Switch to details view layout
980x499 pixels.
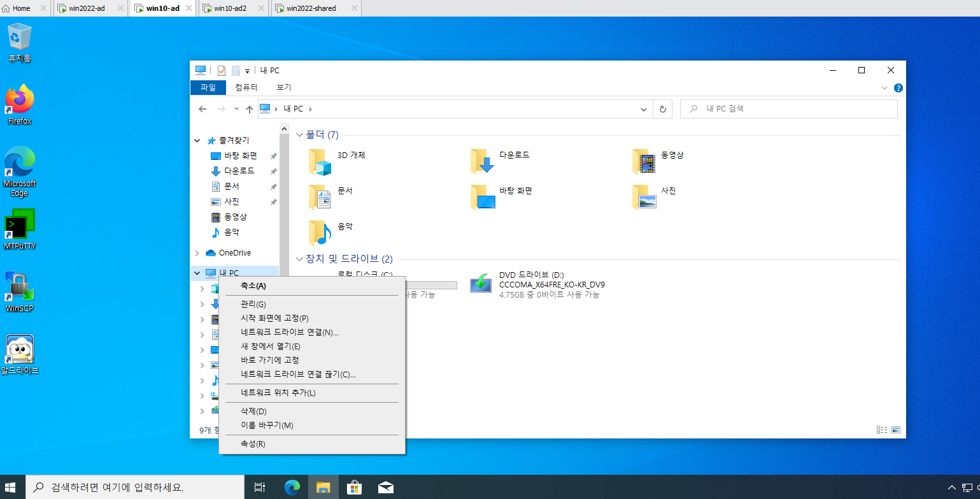coord(882,430)
